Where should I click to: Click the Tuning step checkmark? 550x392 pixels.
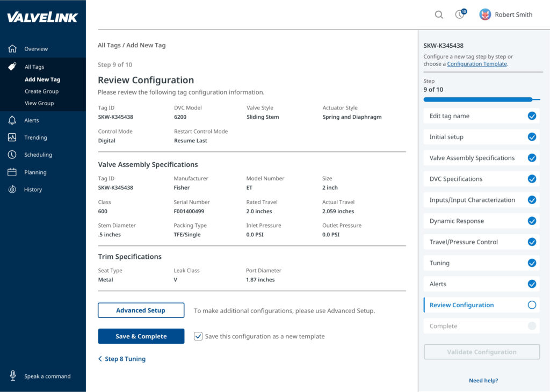point(532,263)
